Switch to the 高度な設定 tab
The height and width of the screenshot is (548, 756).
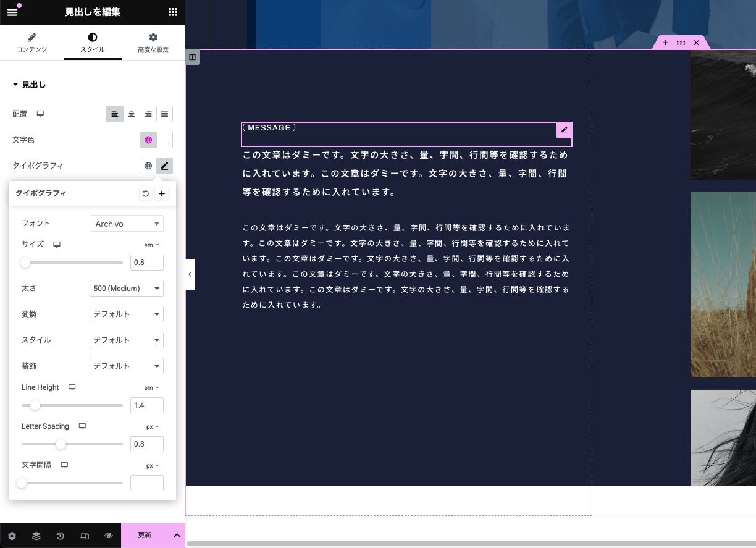click(x=153, y=43)
